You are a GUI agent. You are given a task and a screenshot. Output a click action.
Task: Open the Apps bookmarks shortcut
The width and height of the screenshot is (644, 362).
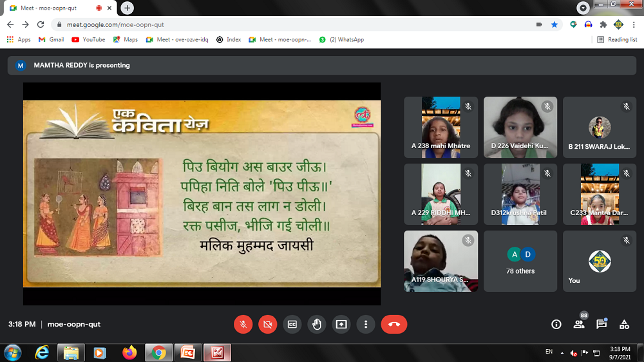pos(19,39)
